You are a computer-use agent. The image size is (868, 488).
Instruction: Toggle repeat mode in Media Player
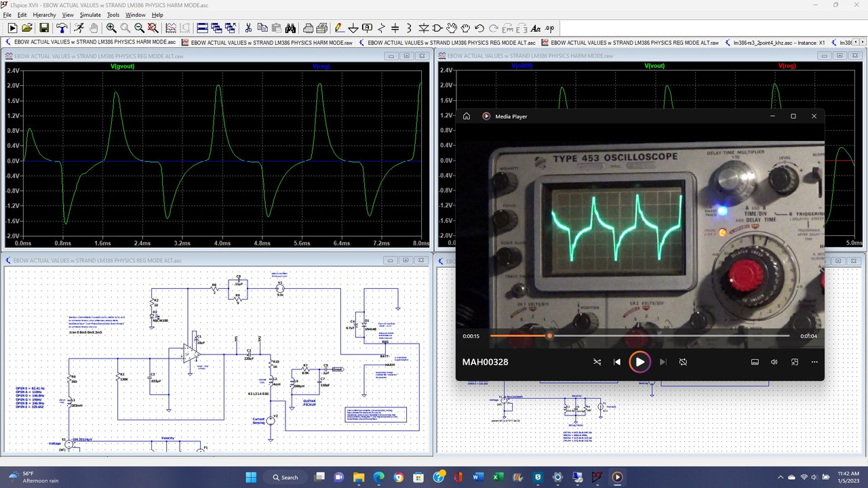tap(683, 362)
